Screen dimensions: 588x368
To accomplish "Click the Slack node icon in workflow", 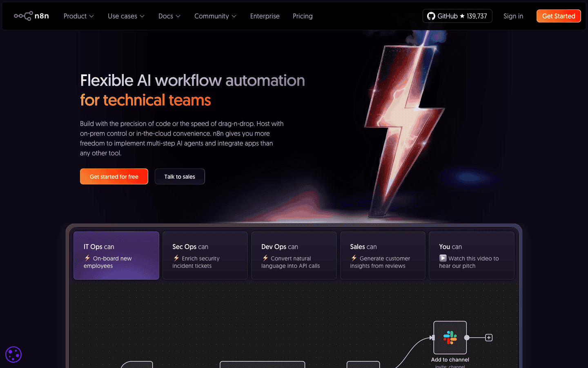I will click(450, 337).
